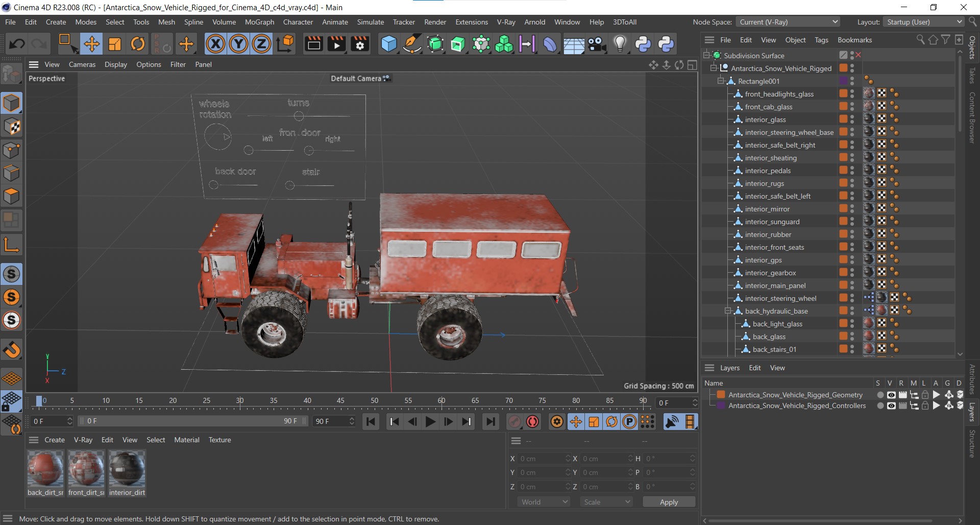Click the X position input field
Image resolution: width=980 pixels, height=525 pixels.
tap(545, 459)
